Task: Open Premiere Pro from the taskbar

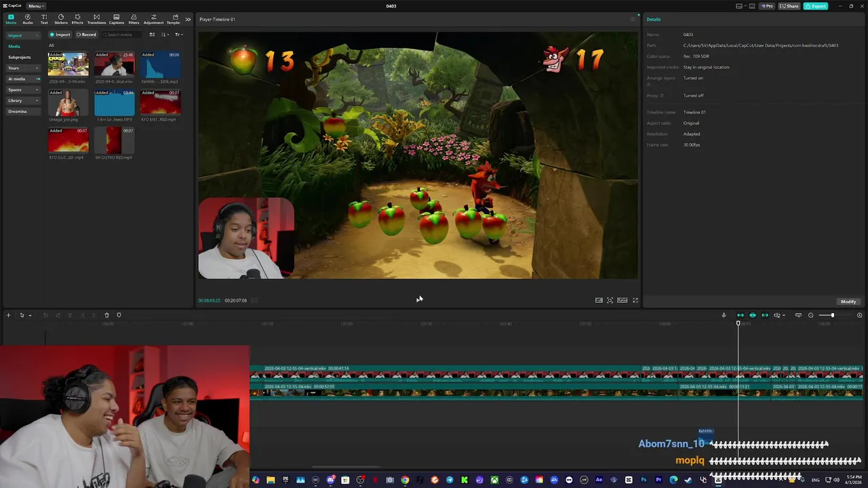Action: coord(658,480)
